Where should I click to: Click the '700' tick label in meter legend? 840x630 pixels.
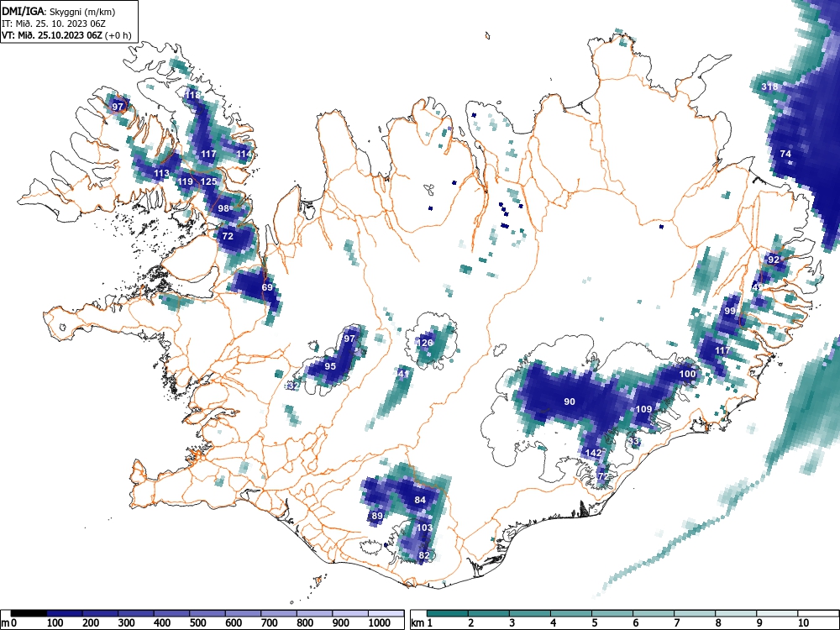[x=270, y=622]
